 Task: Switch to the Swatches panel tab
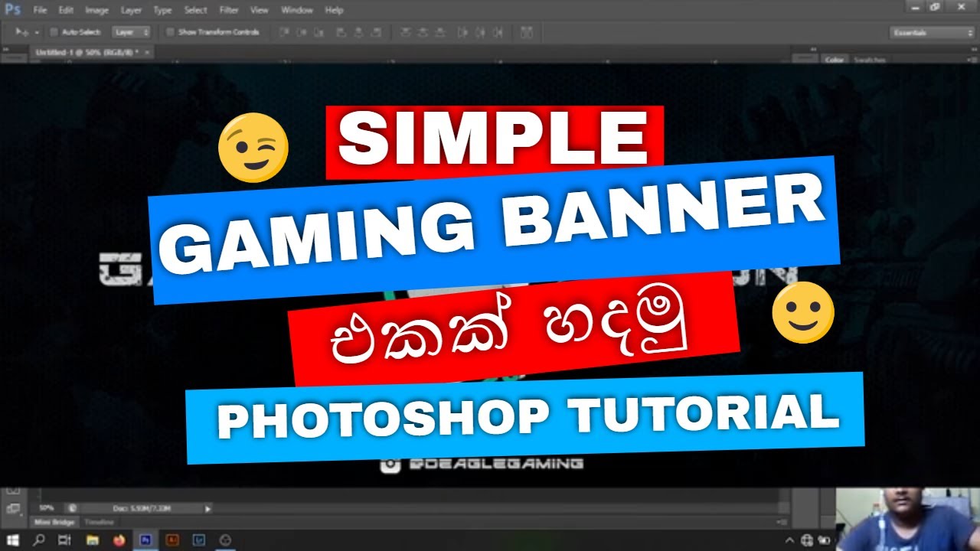[870, 60]
